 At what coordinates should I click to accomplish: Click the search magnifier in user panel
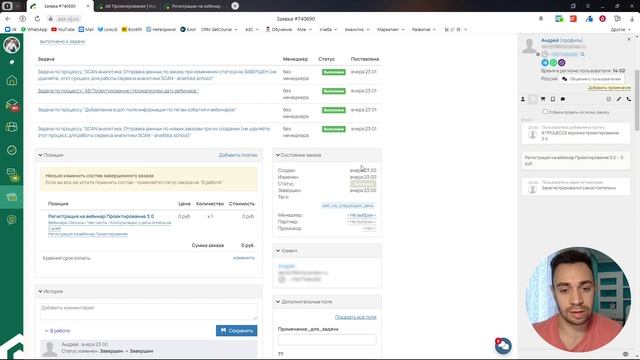[x=582, y=54]
